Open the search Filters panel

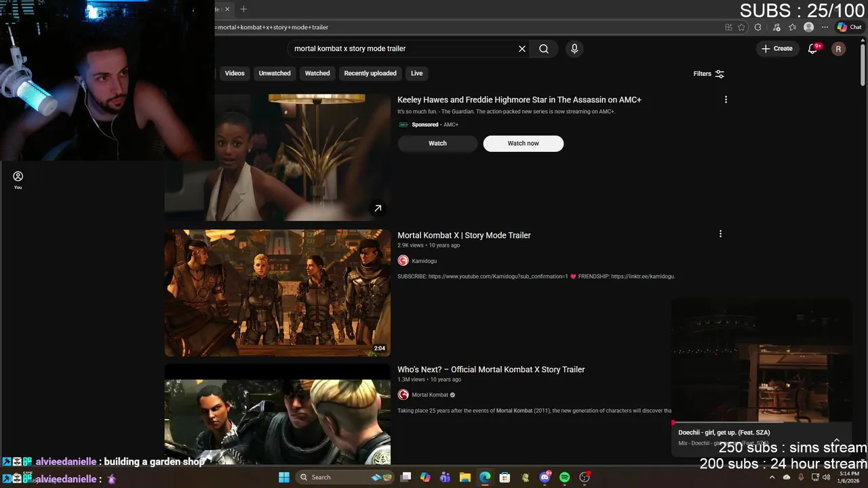click(709, 74)
